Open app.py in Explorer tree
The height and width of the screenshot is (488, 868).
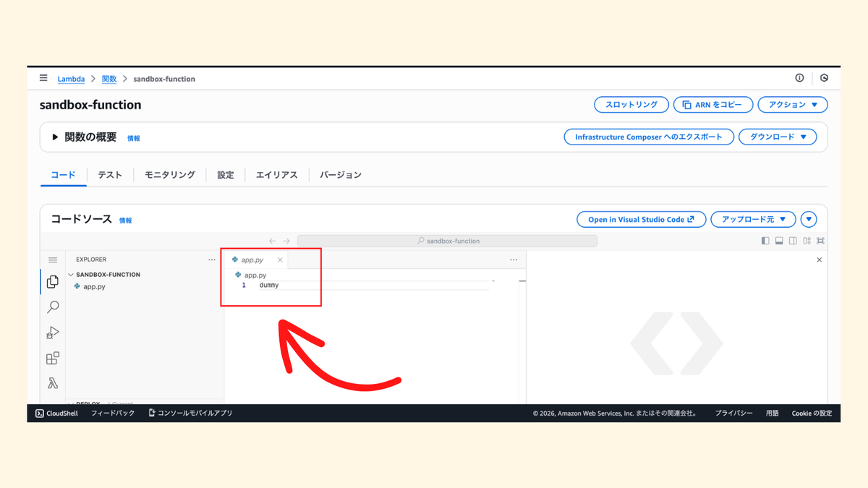(94, 286)
